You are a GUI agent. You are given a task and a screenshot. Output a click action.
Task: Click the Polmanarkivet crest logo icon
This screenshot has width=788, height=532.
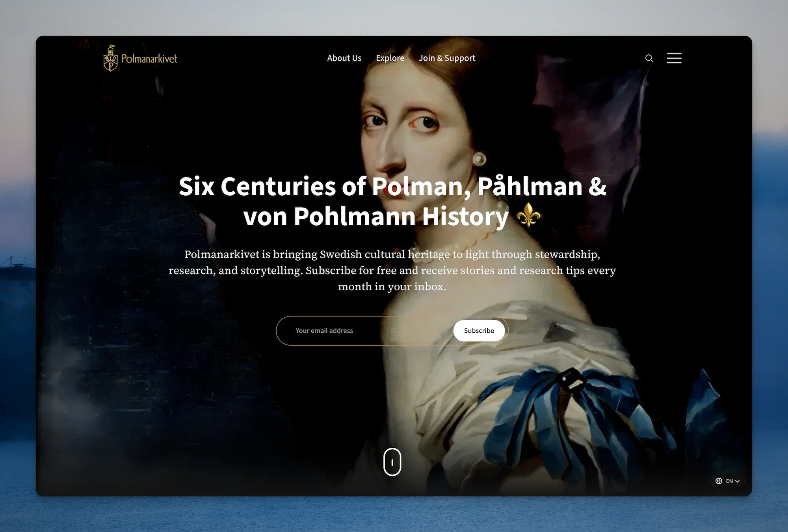point(110,58)
